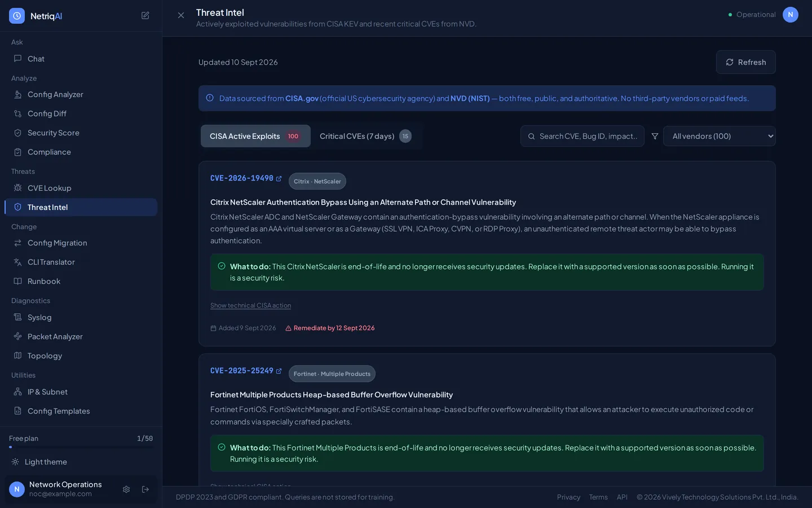Switch to Critical CVEs (7 days) tab
The height and width of the screenshot is (508, 812).
coord(365,136)
